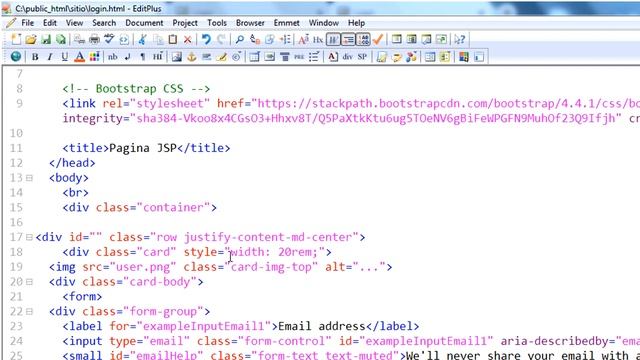Click 'user.png' in the img tag
This screenshot has width=640, height=360.
143,267
